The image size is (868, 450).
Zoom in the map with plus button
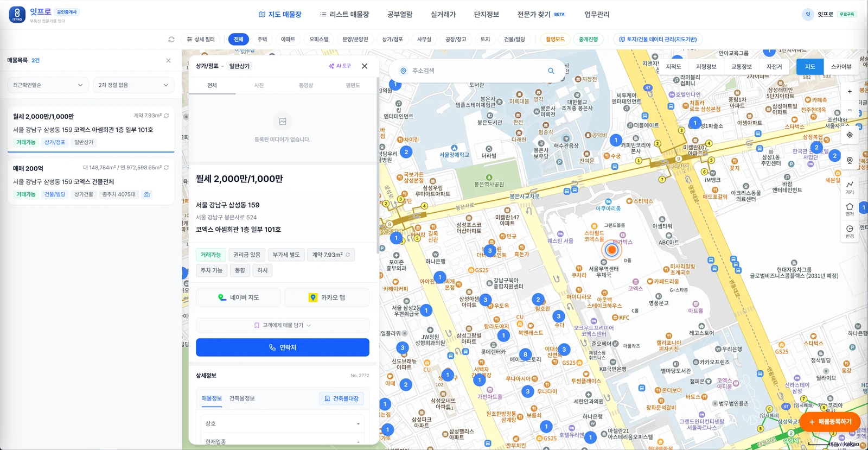click(x=850, y=92)
